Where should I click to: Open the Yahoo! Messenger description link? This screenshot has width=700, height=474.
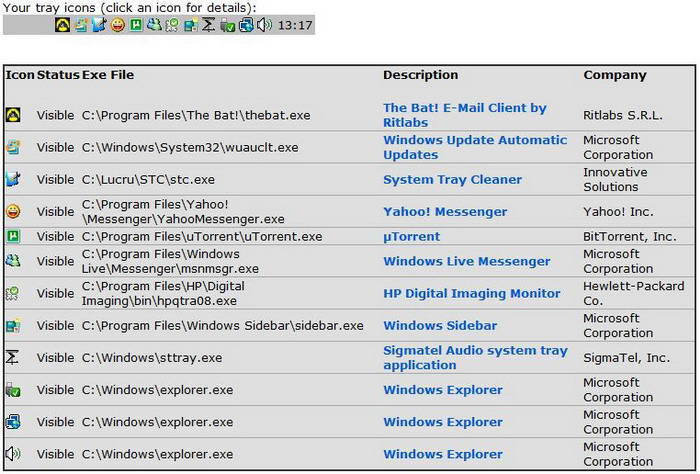[x=445, y=212]
